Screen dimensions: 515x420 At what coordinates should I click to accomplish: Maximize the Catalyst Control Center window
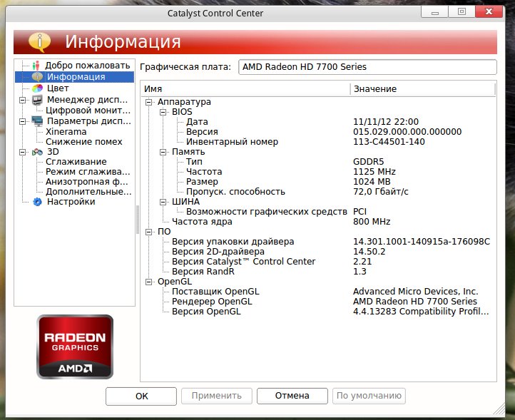[462, 12]
